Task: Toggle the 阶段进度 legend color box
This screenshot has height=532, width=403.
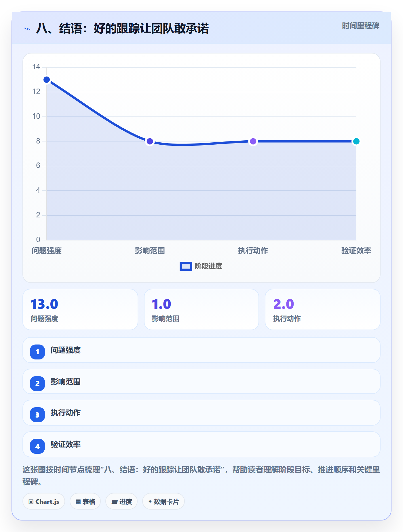Action: (186, 266)
